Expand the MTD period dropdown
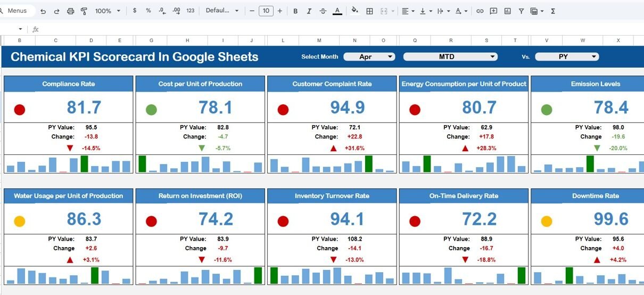 pos(450,56)
